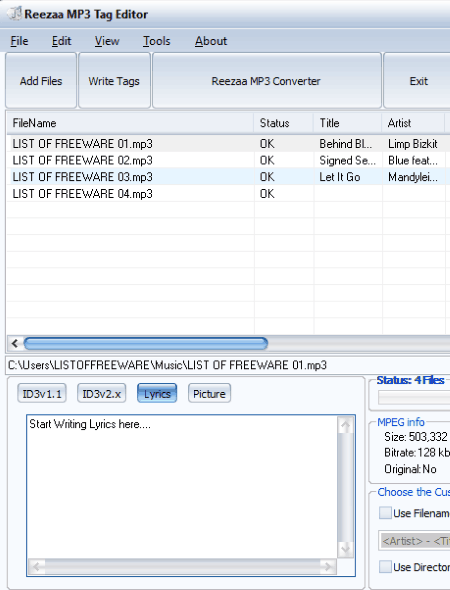This screenshot has height=590, width=450.
Task: Switch to the Picture tab
Action: 209,394
